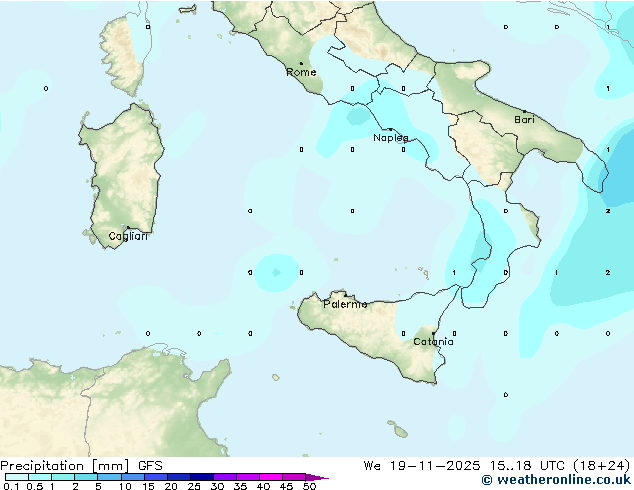Screen dimensions: 634x490
Task: Click the legend value '35'
Action: [240, 486]
